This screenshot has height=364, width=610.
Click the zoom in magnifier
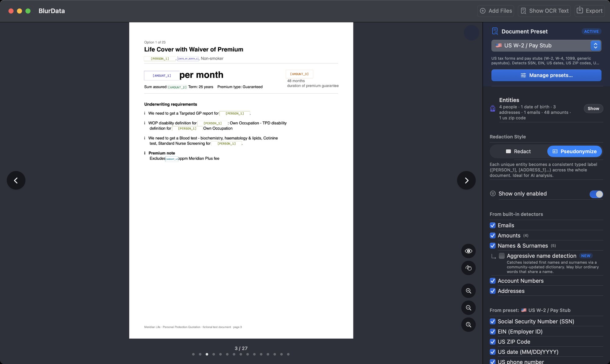[x=468, y=291]
